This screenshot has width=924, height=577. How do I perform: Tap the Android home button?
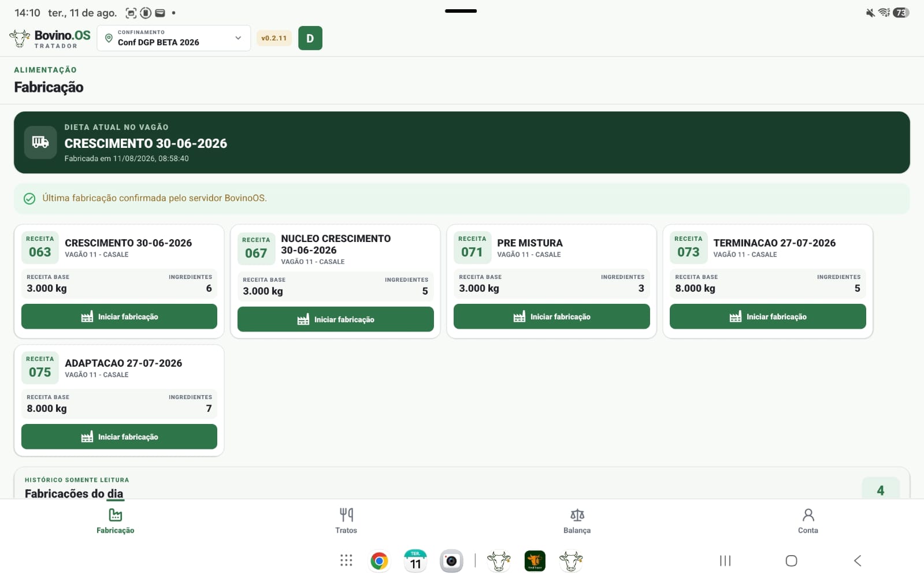(792, 561)
